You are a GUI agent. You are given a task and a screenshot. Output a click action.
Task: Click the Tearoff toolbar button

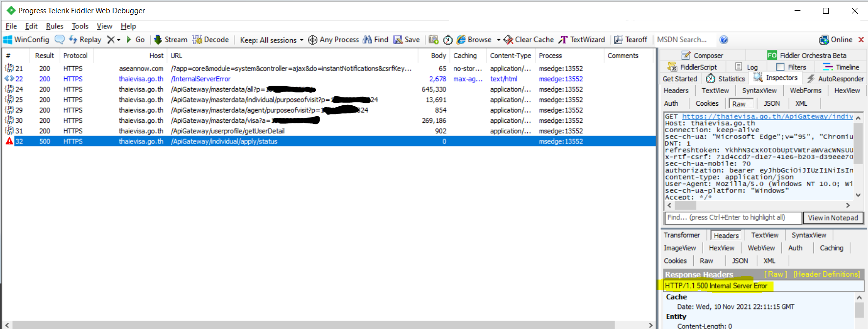(x=631, y=40)
